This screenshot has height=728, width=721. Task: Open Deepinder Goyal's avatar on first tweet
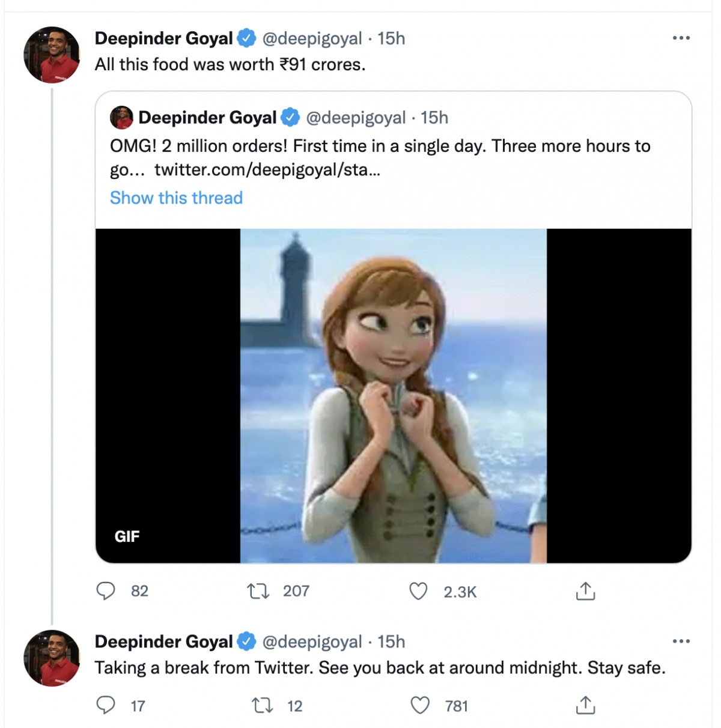coord(52,55)
